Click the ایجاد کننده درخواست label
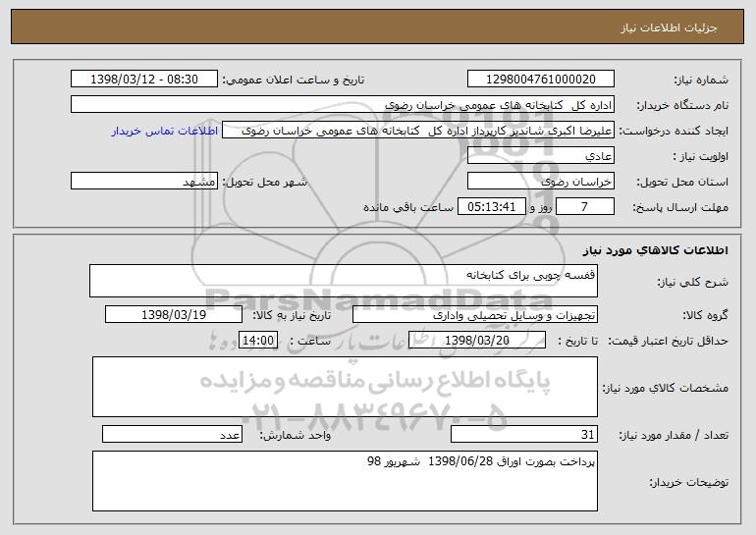756x535 pixels. click(x=674, y=131)
